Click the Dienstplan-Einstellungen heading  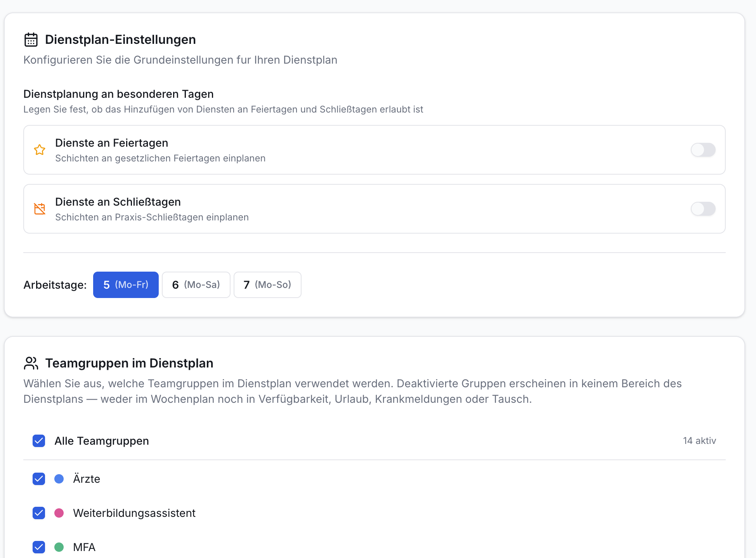(x=120, y=40)
